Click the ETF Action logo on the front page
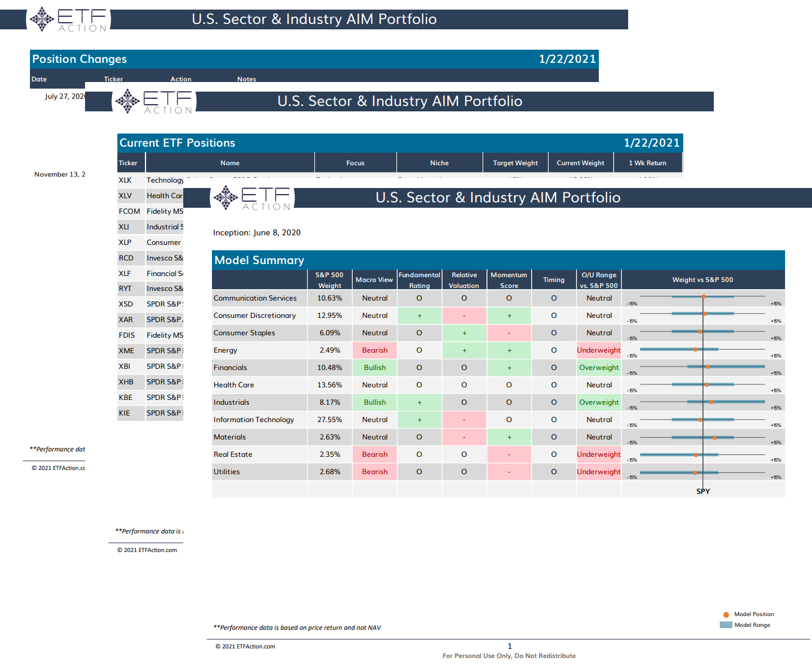The height and width of the screenshot is (664, 812). click(x=253, y=198)
